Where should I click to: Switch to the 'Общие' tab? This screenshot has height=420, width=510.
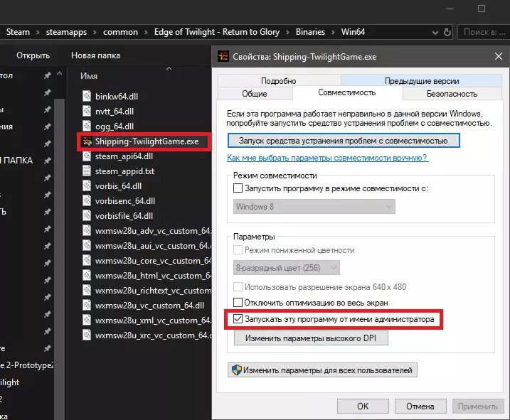255,94
